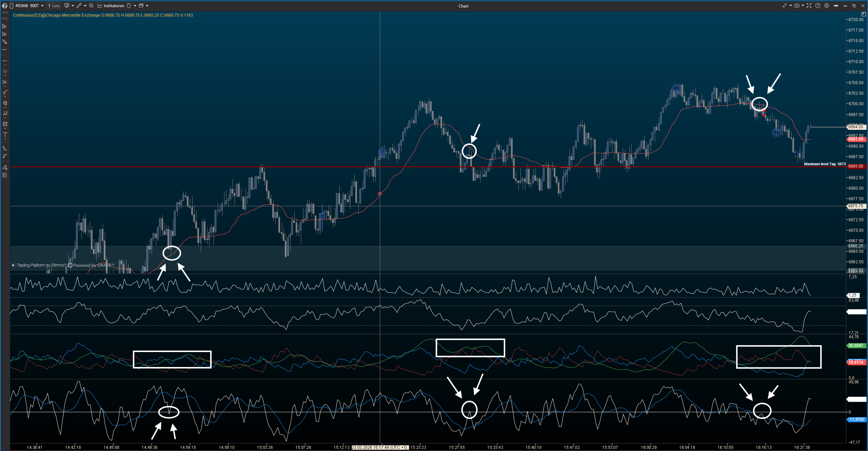Click the Maximum level Tag 5673 label
This screenshot has width=868, height=451.
coord(825,164)
